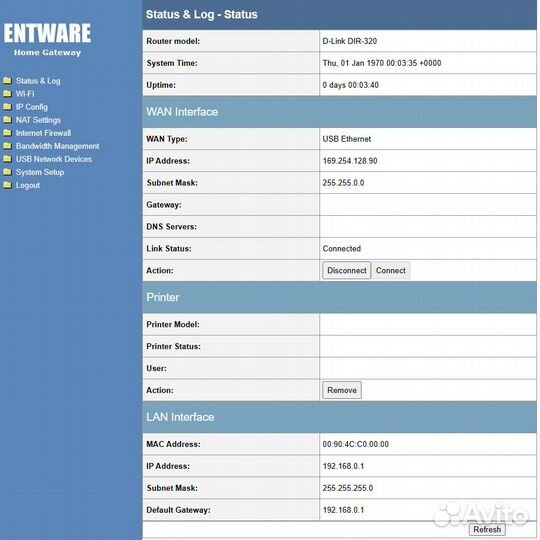Click the folder icon beside Internet Firewall
540x540 pixels.
click(x=7, y=133)
